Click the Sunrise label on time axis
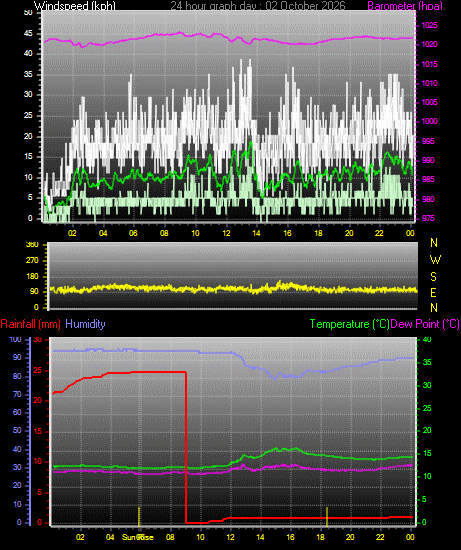The width and height of the screenshot is (461, 550). 138,537
